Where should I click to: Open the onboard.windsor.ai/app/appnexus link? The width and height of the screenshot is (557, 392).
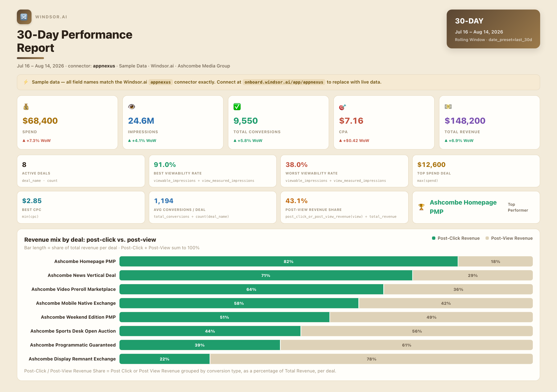tap(284, 82)
